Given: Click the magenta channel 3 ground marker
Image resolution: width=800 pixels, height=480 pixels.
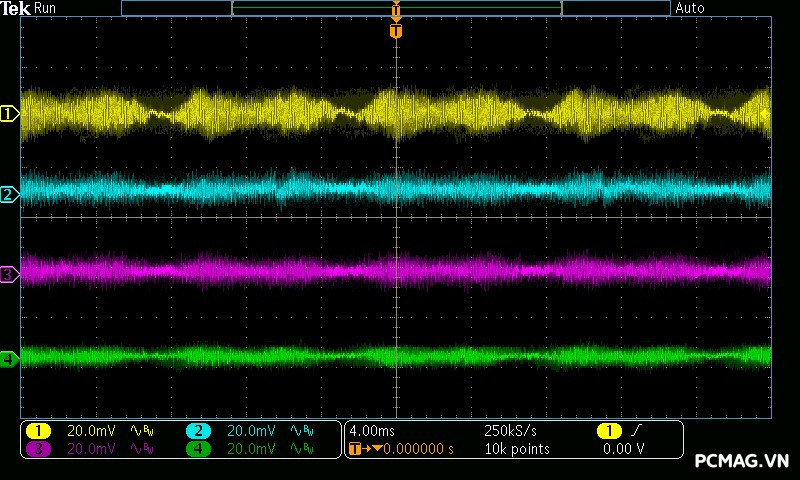Looking at the screenshot, I should pyautogui.click(x=9, y=274).
